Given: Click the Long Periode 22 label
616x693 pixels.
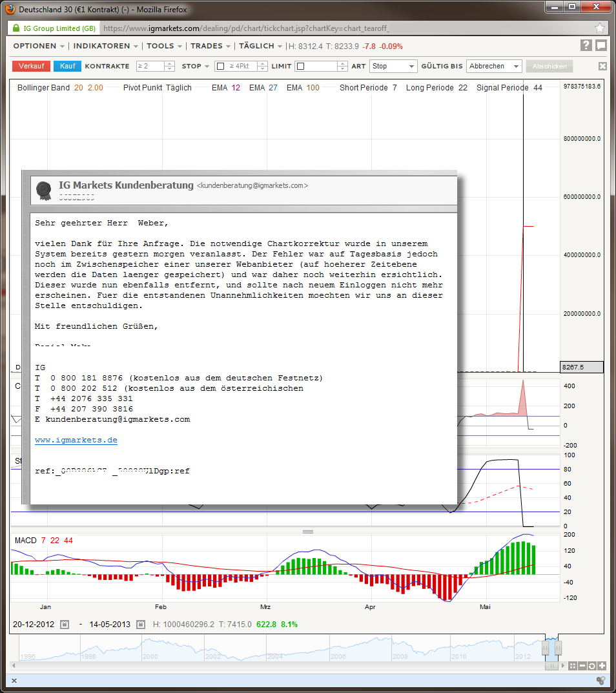Looking at the screenshot, I should pyautogui.click(x=436, y=87).
